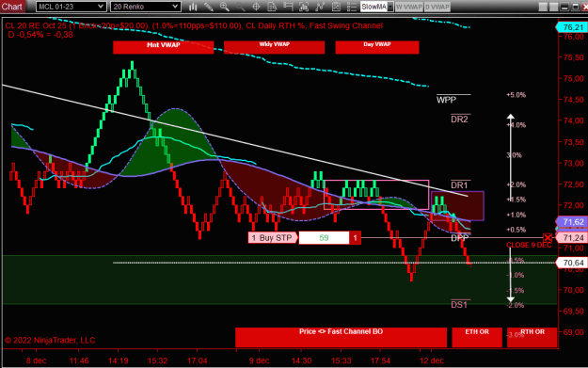Image resolution: width=588 pixels, height=368 pixels.
Task: Click the DPP pivot label
Action: tap(459, 238)
